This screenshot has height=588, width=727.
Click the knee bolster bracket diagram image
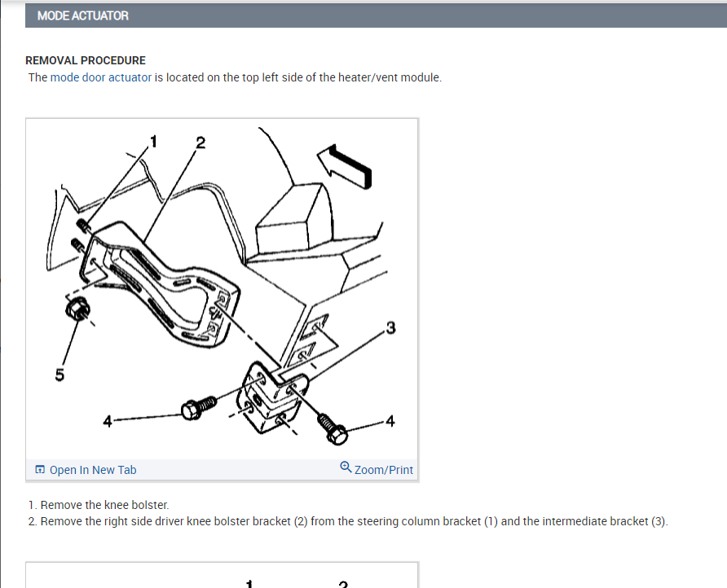tap(222, 288)
